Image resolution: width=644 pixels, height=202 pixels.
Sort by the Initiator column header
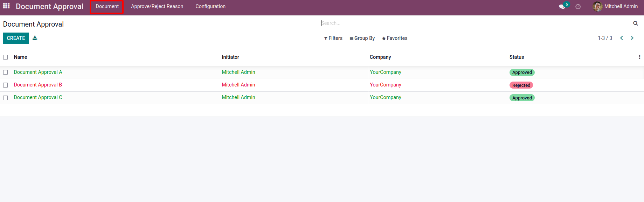230,57
